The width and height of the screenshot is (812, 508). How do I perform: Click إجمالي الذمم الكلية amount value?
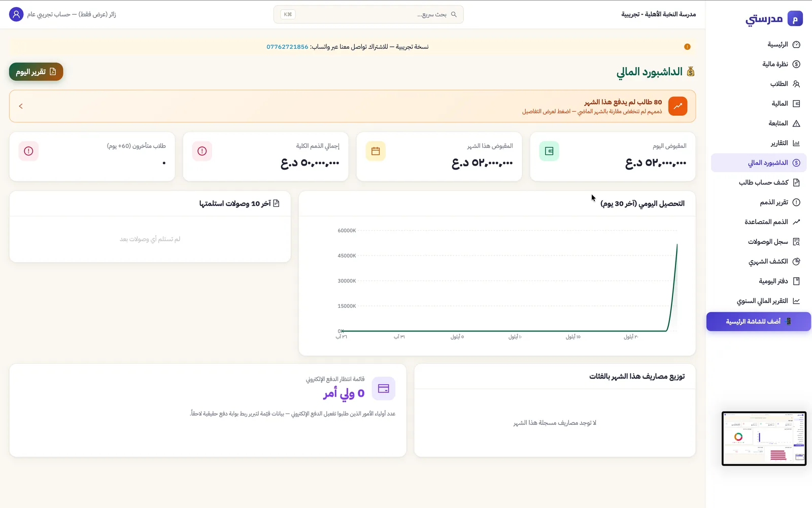(x=310, y=163)
